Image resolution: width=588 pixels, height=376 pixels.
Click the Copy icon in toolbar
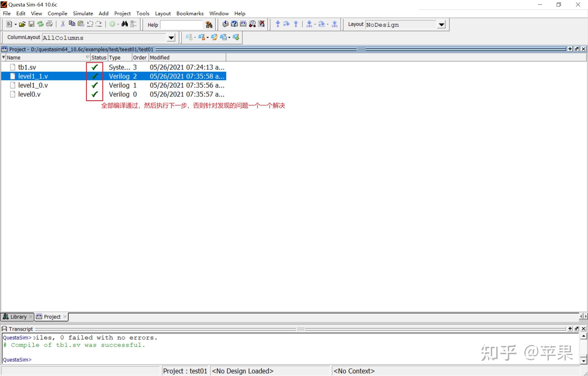tap(72, 24)
